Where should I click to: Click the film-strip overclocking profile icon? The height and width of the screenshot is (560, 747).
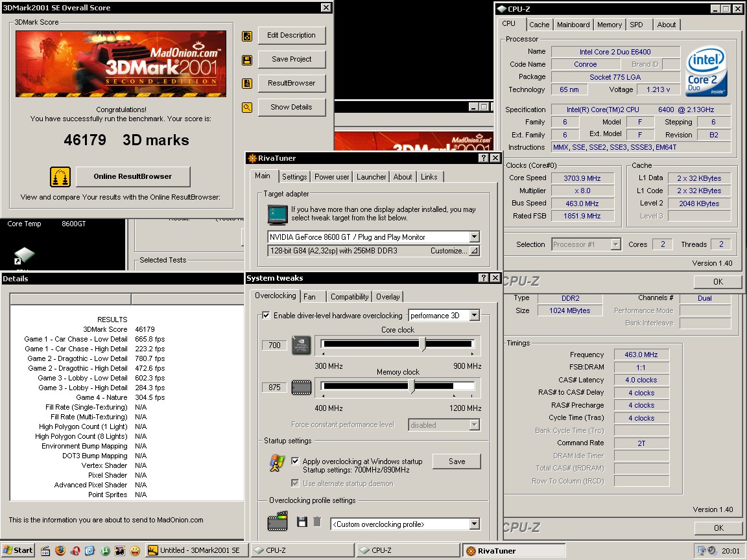click(278, 521)
